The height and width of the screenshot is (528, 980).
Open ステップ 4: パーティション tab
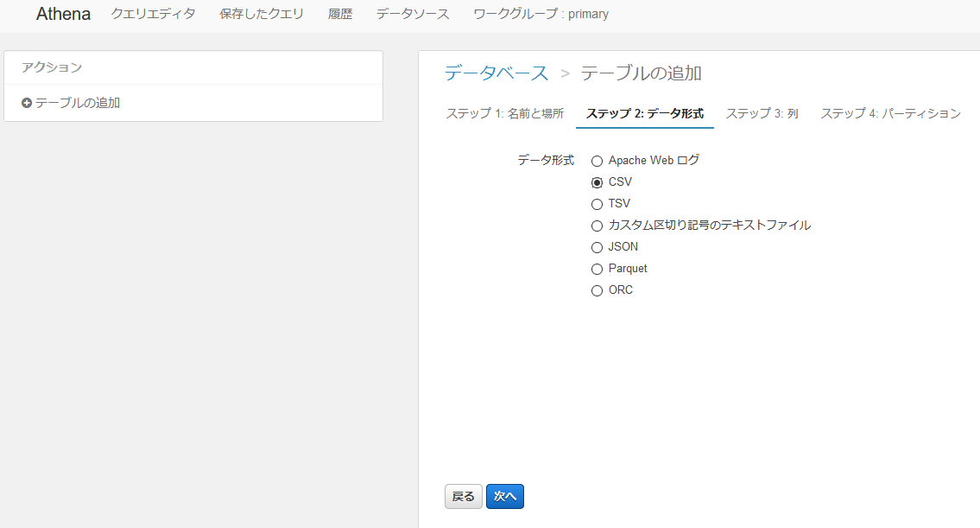coord(890,113)
